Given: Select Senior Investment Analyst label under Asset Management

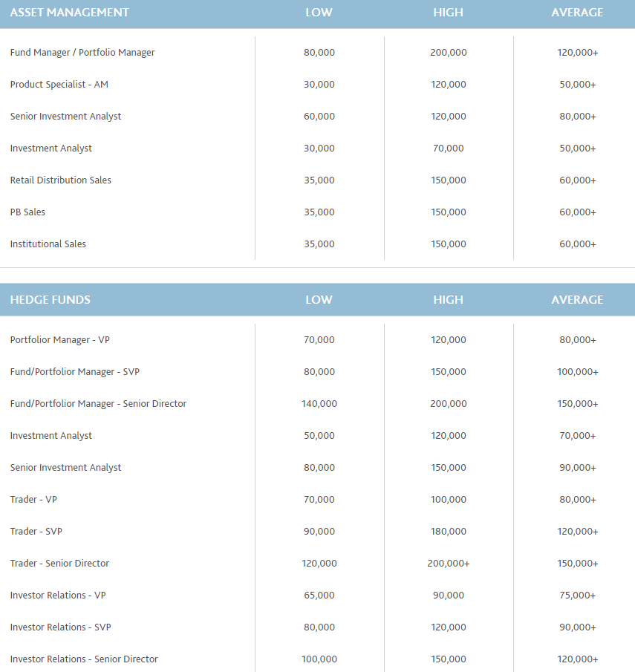Looking at the screenshot, I should click(65, 116).
